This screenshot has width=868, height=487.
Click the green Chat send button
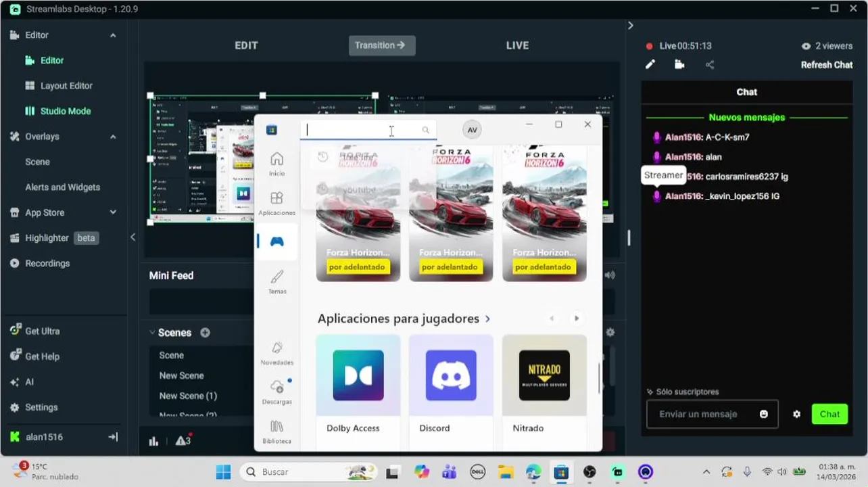point(829,414)
